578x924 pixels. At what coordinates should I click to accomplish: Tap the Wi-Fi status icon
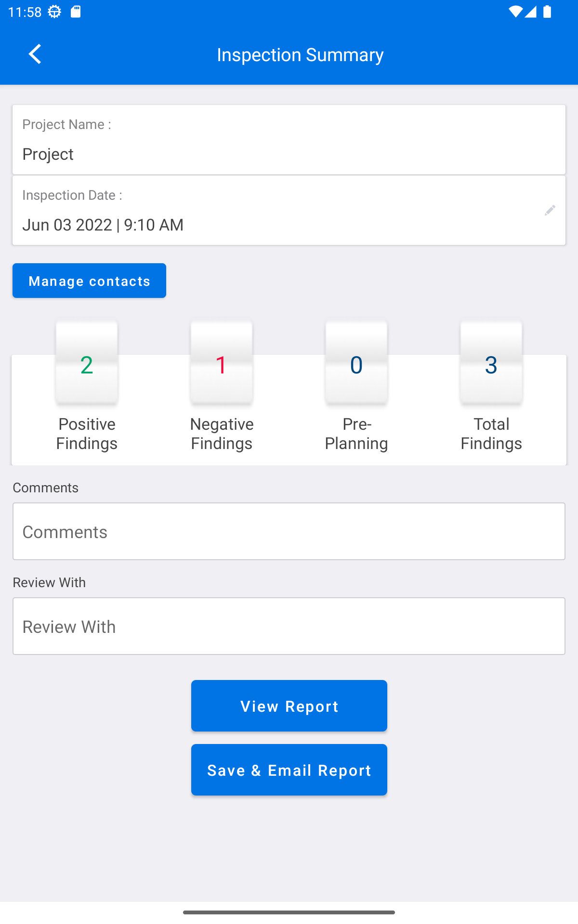click(x=515, y=12)
